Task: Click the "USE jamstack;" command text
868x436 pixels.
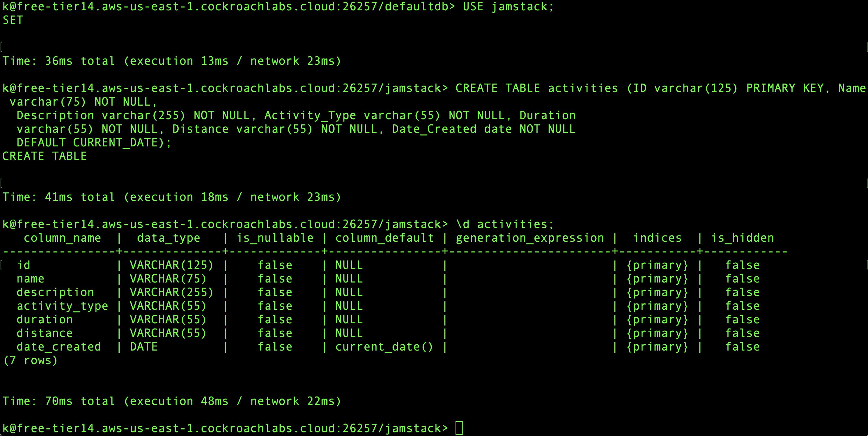Action: pos(508,7)
